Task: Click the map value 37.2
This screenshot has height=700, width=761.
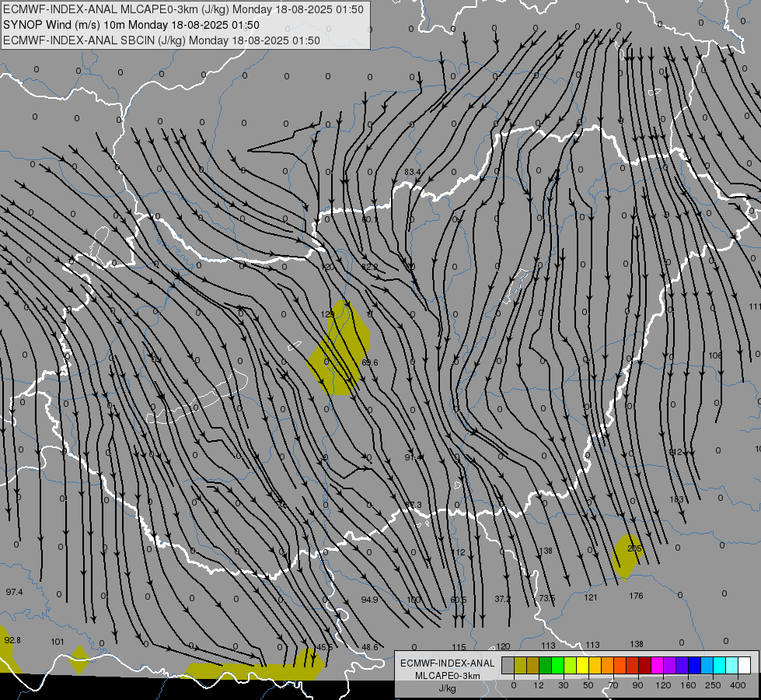Action: pos(503,599)
